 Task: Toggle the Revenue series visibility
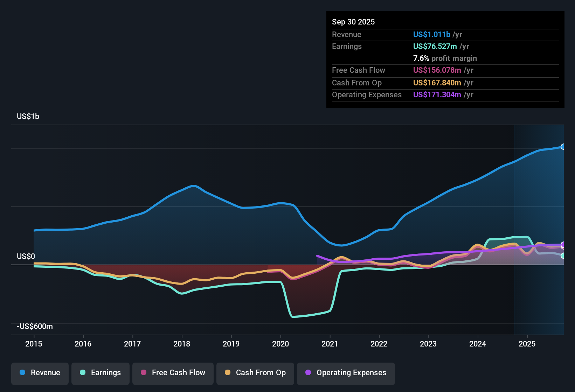40,373
